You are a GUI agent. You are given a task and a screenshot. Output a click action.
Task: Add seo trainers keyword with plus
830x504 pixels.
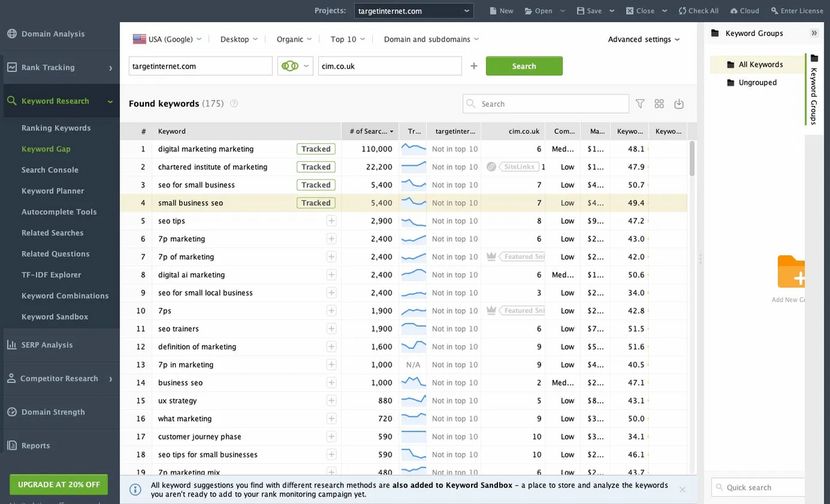point(331,329)
